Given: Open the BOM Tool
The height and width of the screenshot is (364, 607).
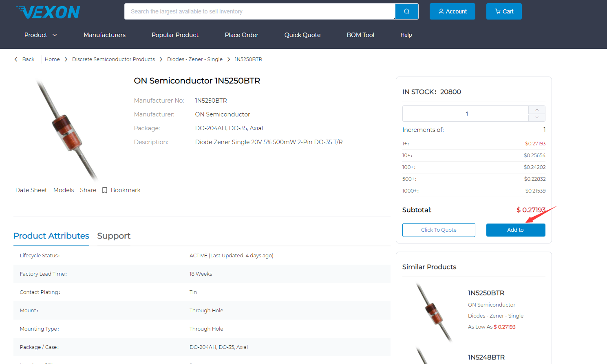Looking at the screenshot, I should click(360, 35).
